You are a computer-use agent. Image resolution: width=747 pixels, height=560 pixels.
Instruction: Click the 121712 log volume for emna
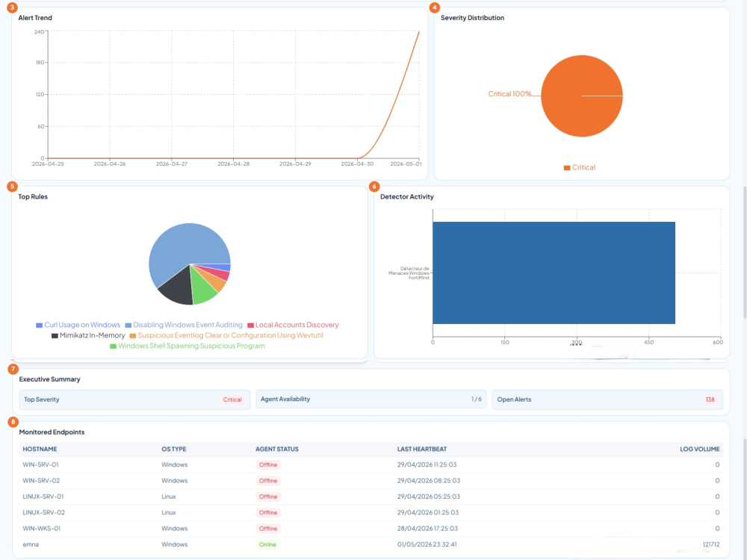711,544
